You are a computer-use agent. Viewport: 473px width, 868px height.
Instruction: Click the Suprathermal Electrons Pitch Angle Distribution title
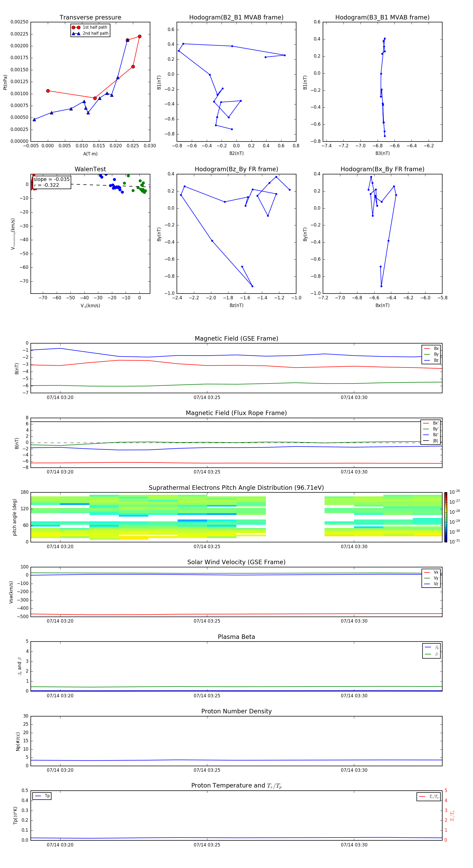coord(236,488)
